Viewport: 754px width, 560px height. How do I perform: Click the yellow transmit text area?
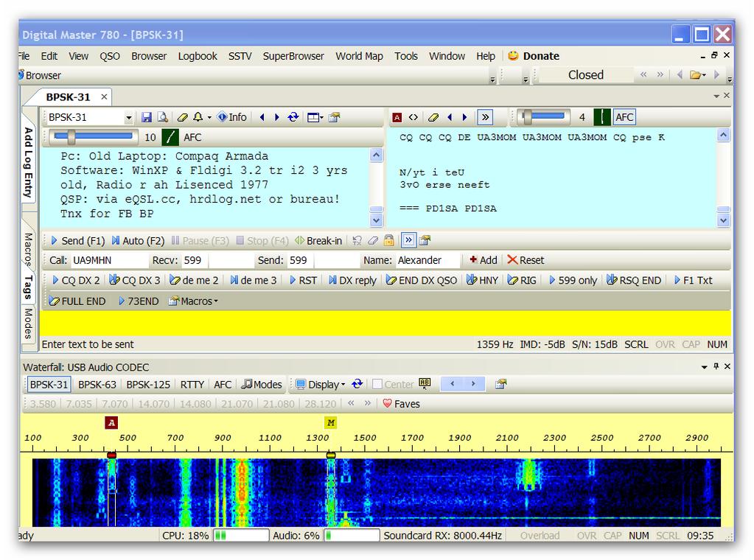tap(385, 323)
